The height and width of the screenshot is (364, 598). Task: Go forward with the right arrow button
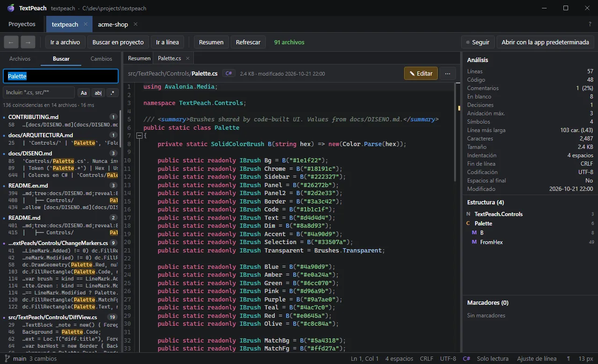coord(28,42)
